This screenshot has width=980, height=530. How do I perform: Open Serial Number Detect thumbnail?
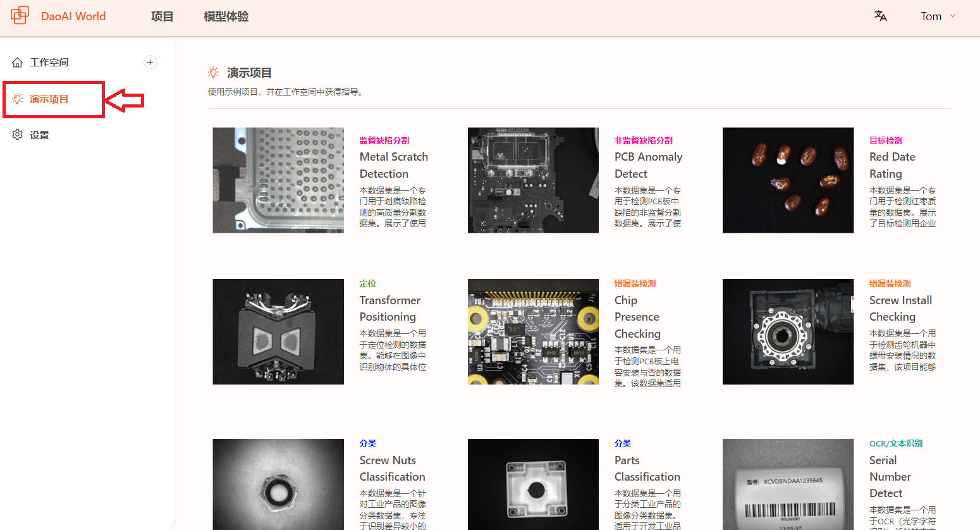[788, 484]
